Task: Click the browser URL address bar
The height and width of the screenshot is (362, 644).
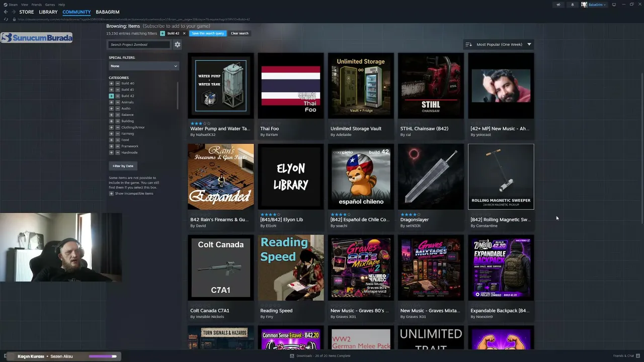Action: click(x=134, y=20)
